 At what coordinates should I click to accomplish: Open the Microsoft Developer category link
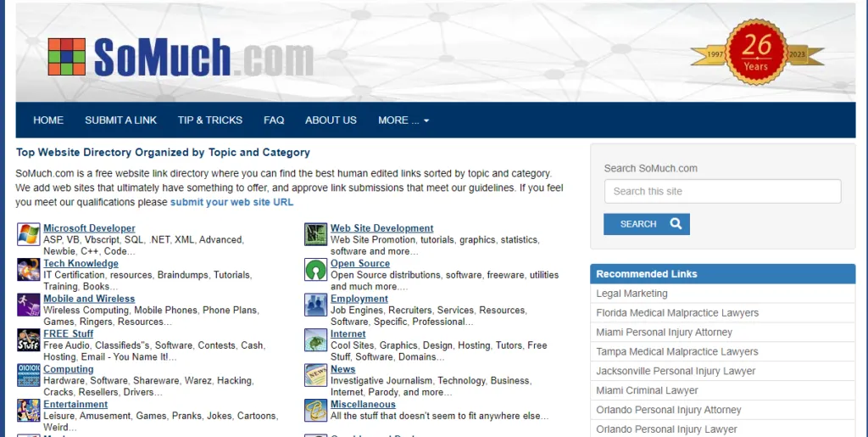coord(89,228)
